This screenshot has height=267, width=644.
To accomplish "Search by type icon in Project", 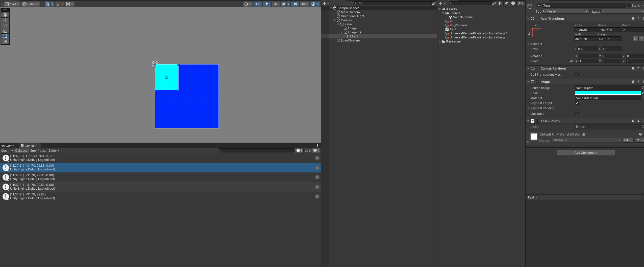I will point(500,3).
